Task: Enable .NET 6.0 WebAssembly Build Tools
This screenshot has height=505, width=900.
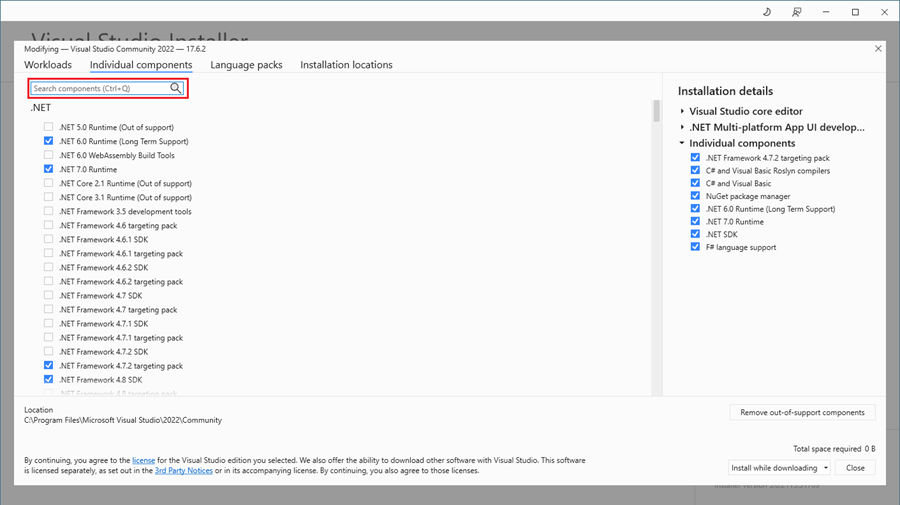Action: coord(48,155)
